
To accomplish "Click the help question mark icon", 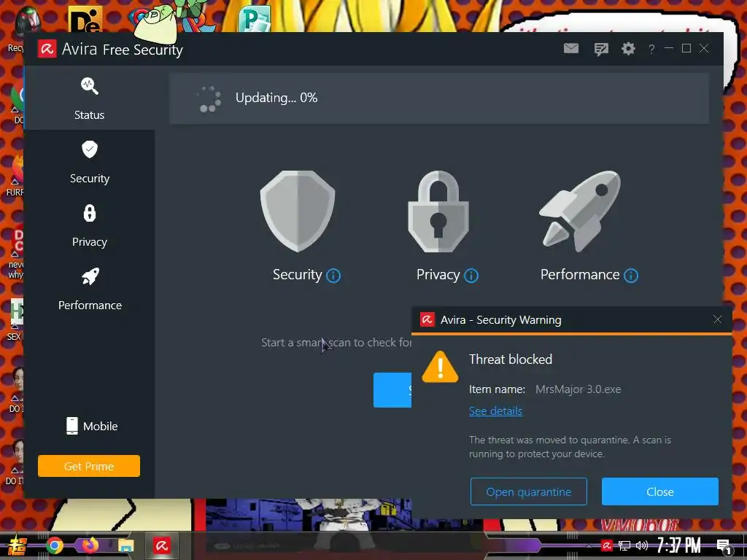I will click(651, 49).
